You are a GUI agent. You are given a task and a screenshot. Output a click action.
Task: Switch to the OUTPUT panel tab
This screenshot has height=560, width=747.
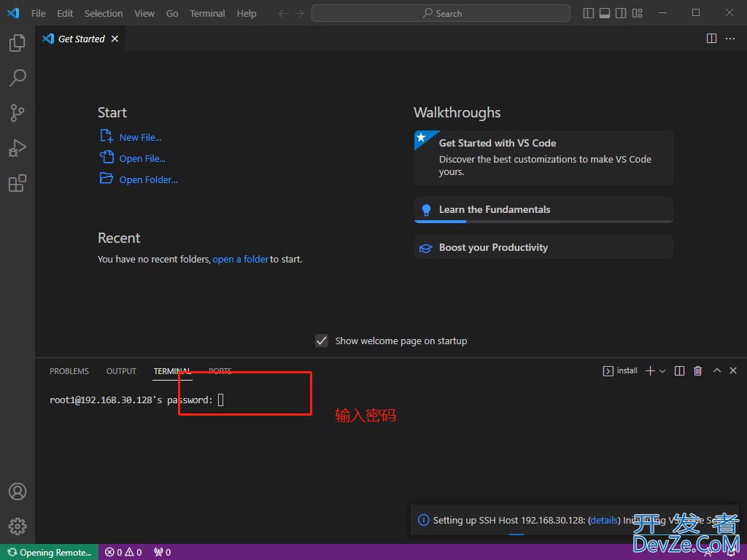(121, 371)
